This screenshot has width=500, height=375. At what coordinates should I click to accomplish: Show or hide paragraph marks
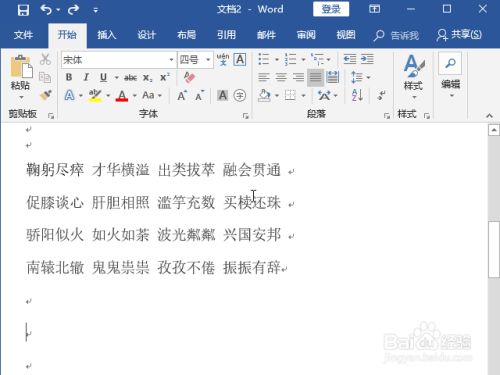pyautogui.click(x=381, y=96)
